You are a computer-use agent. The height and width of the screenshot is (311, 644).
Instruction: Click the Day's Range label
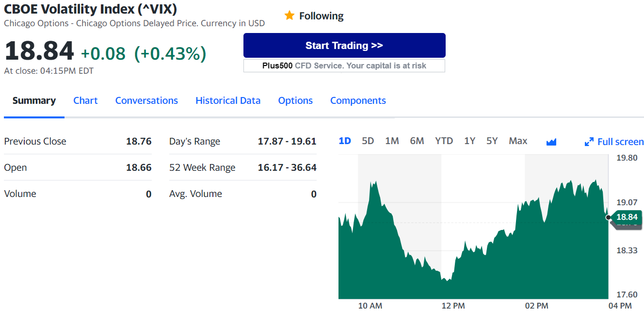194,141
